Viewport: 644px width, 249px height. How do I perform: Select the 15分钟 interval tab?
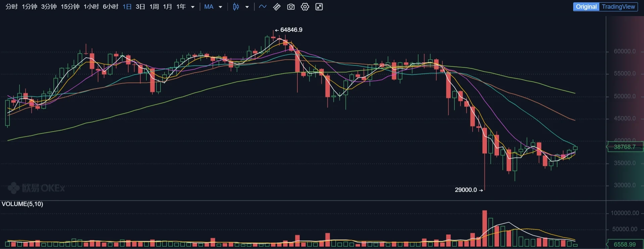(x=70, y=7)
